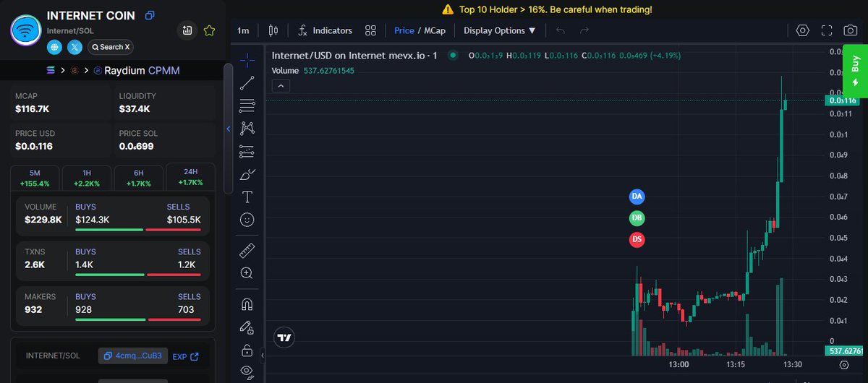This screenshot has width=868, height=383.
Task: Select the 24H change timeframe tab
Action: [x=190, y=178]
